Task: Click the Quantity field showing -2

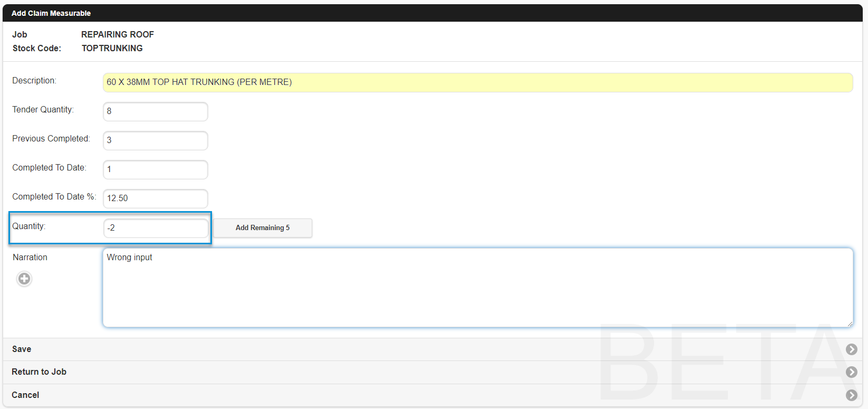Action: [x=156, y=228]
